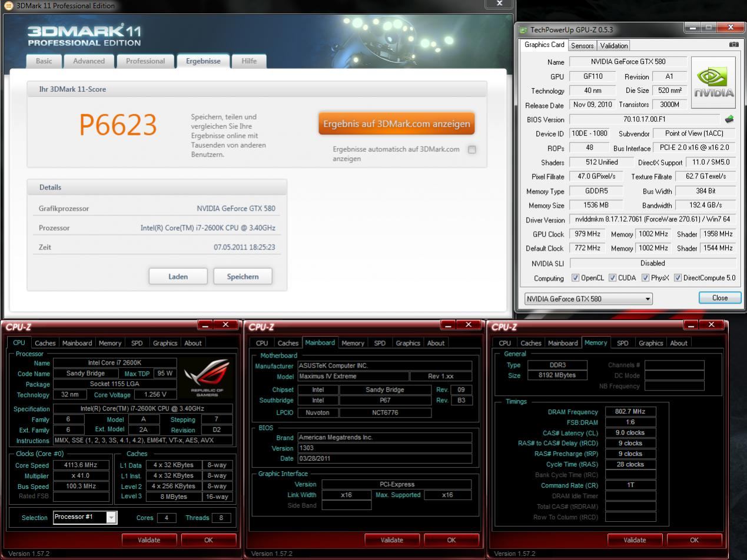Toggle the DirectCompute 5.0 checkbox
The height and width of the screenshot is (560, 747).
(x=678, y=278)
